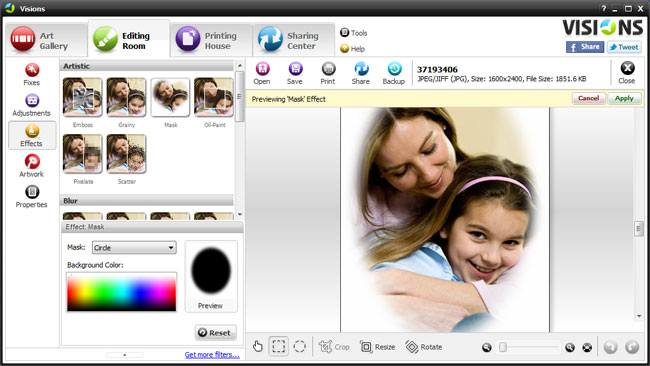Pick a color in Background Color spectrum
This screenshot has width=650, height=366.
pyautogui.click(x=121, y=292)
